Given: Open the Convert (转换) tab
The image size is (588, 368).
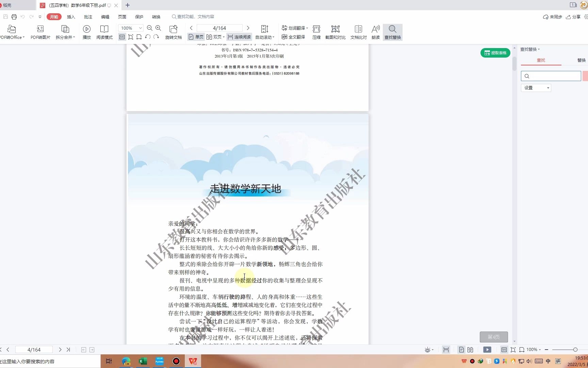Looking at the screenshot, I should (156, 17).
